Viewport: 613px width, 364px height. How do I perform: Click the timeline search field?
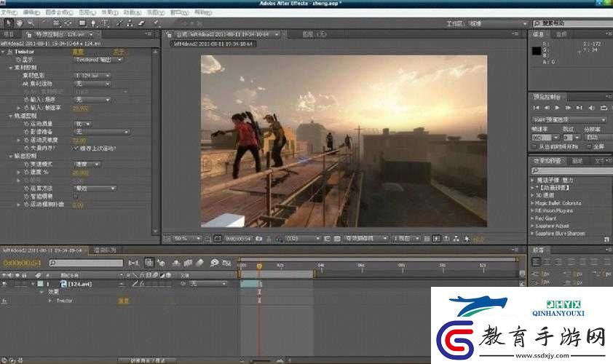pyautogui.click(x=86, y=263)
